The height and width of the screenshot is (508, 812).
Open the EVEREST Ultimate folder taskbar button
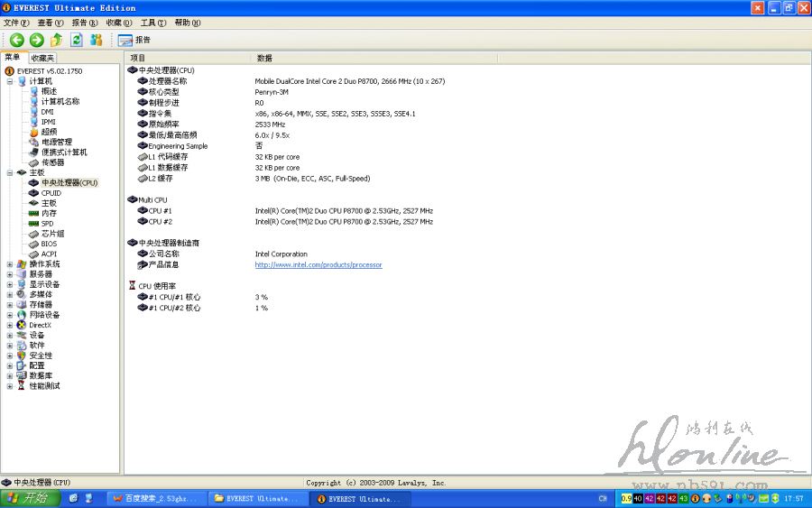[257, 499]
